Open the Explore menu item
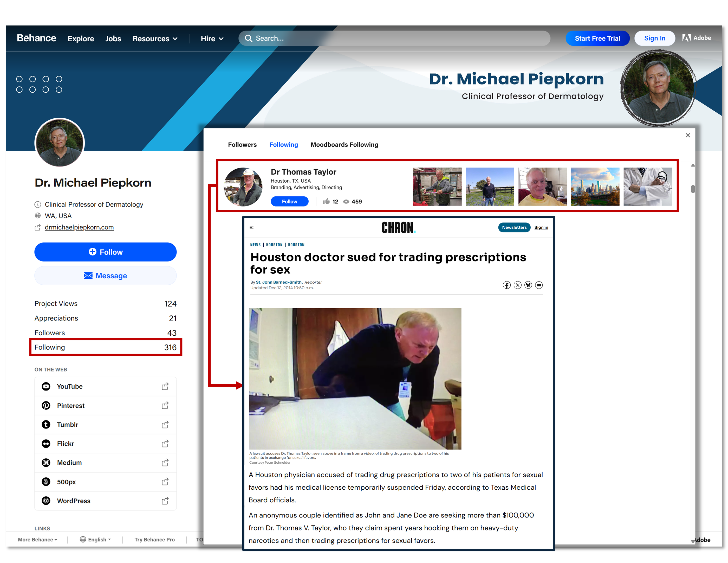728x563 pixels. [81, 39]
